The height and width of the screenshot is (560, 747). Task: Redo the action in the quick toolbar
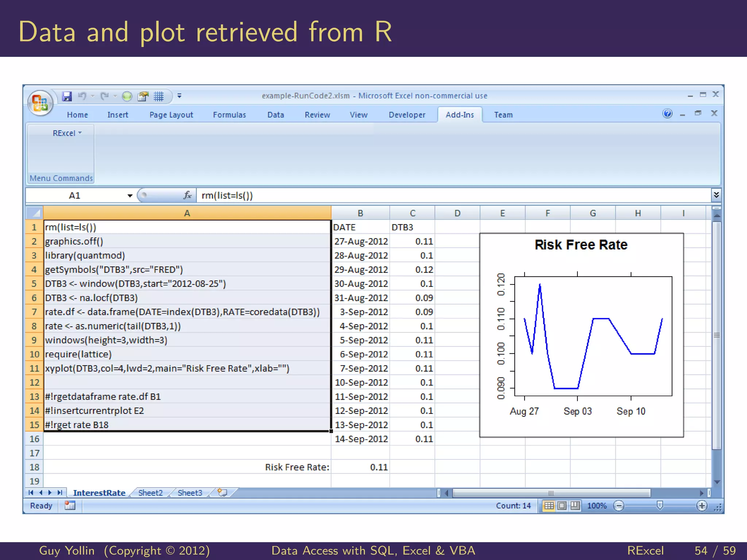(105, 96)
